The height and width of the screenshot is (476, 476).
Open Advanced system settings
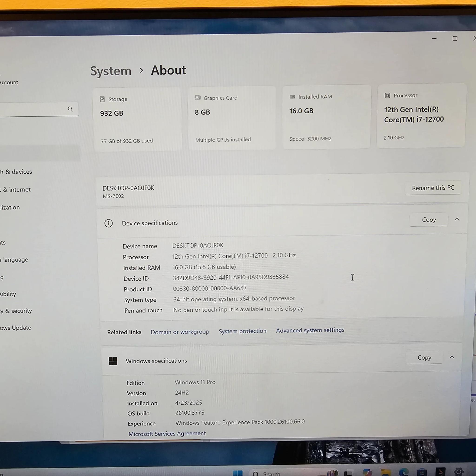point(310,330)
